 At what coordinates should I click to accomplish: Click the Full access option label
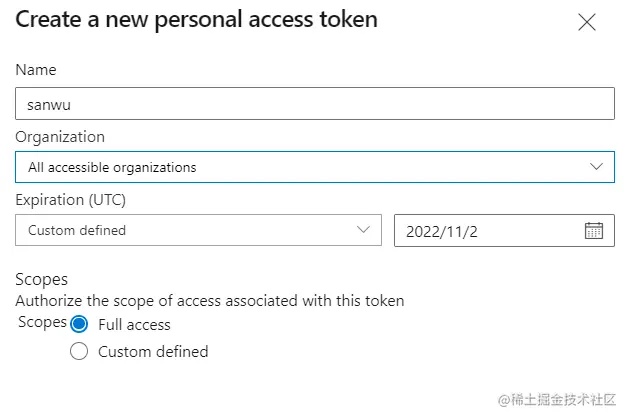point(134,324)
